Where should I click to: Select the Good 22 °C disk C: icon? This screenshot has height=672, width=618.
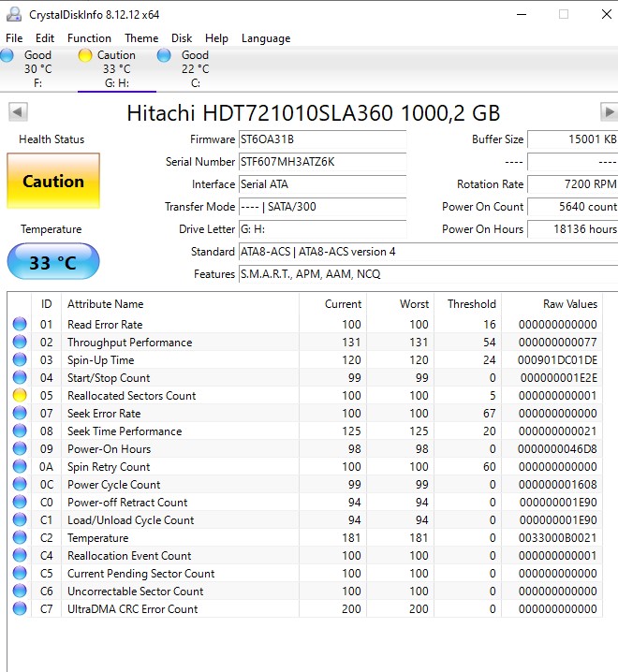click(165, 56)
